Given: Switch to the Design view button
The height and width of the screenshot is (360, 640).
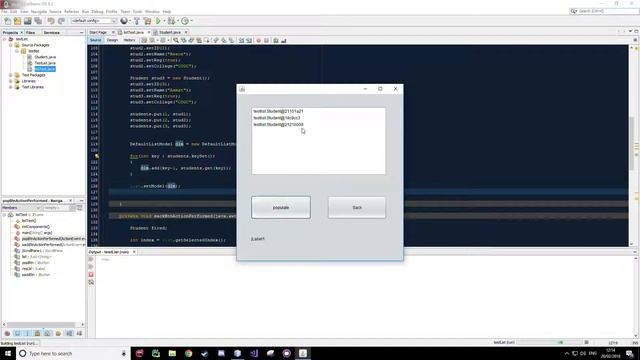Looking at the screenshot, I should pos(112,40).
